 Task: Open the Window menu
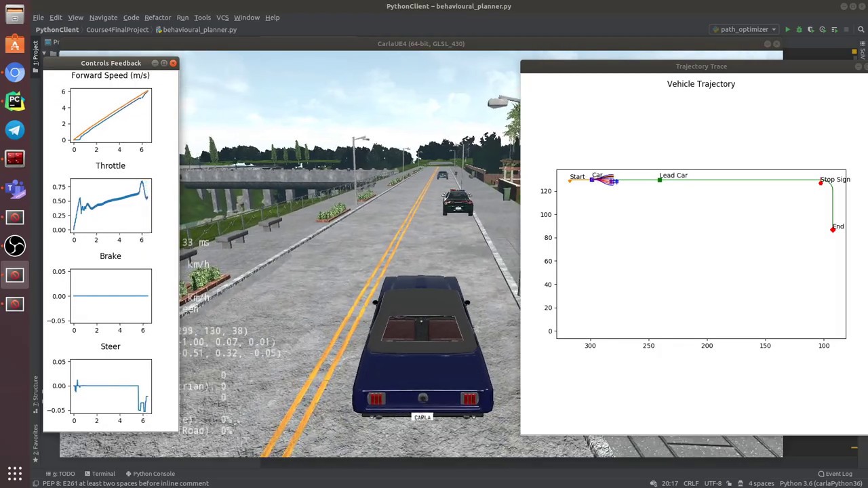[x=247, y=18]
